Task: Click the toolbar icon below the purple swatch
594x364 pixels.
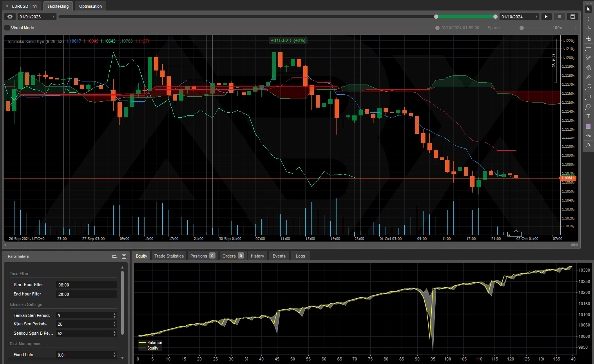Action: coord(588,136)
